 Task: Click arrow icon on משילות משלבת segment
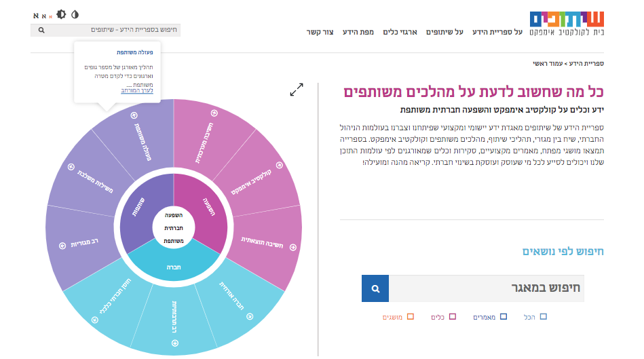coord(71,167)
